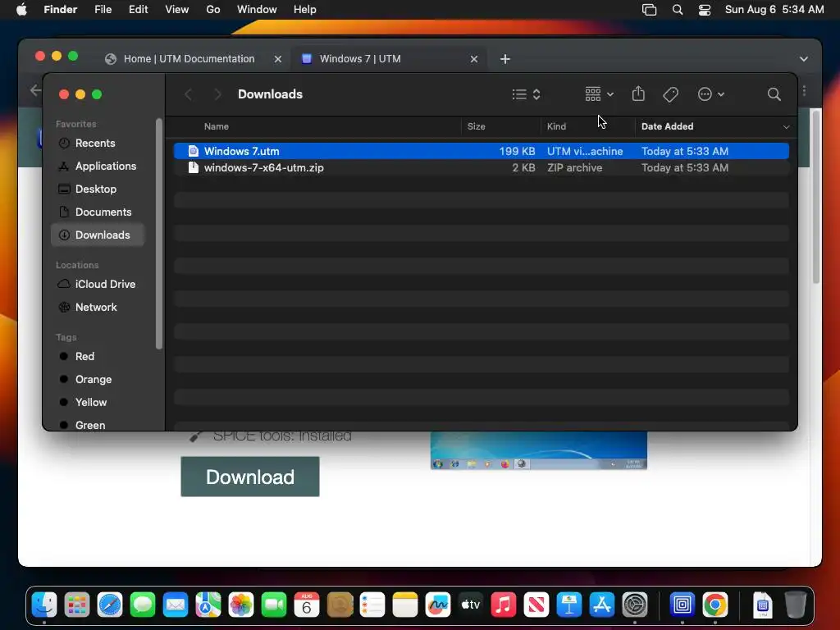Click the Finder search magnifier icon
The image size is (840, 630).
[774, 95]
